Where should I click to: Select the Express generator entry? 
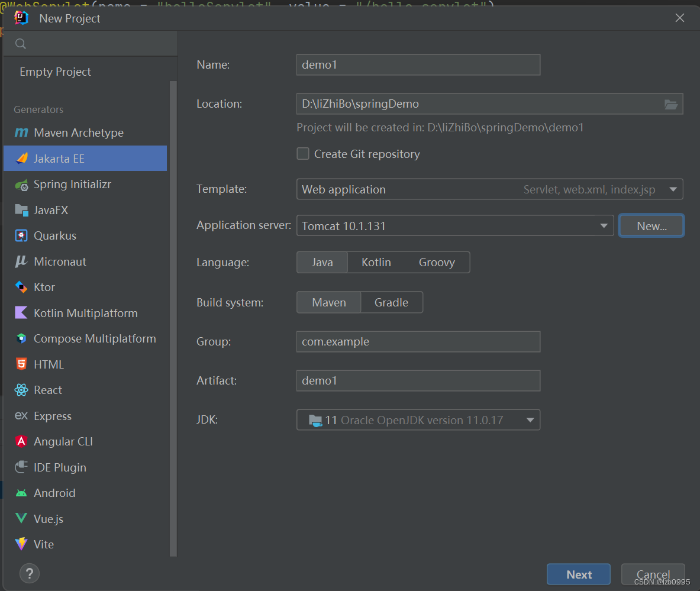(x=85, y=416)
